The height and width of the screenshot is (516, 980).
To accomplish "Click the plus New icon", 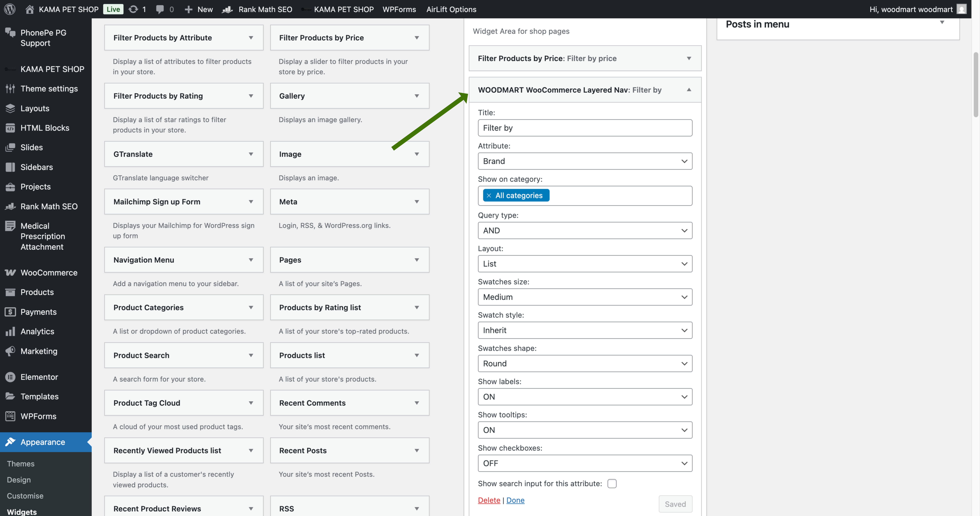I will pos(188,9).
